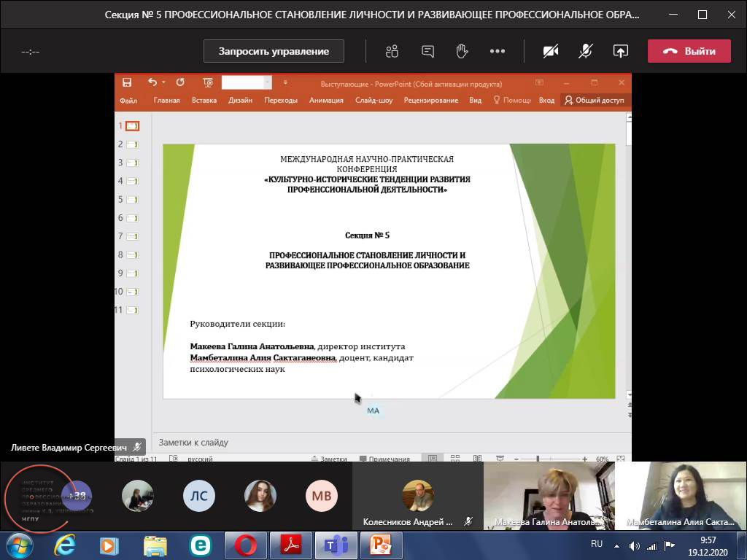Show hidden system tray icons
Image resolution: width=747 pixels, height=560 pixels.
pos(617,545)
